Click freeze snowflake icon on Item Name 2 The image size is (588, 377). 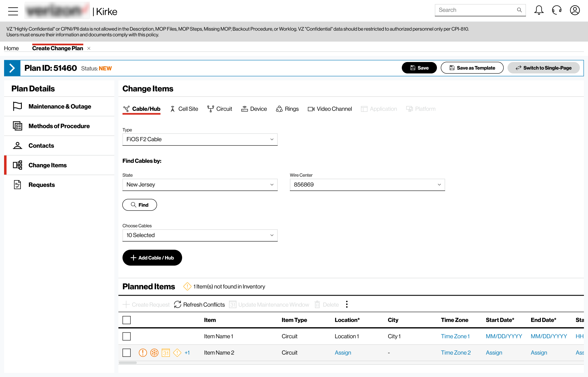[x=154, y=353]
